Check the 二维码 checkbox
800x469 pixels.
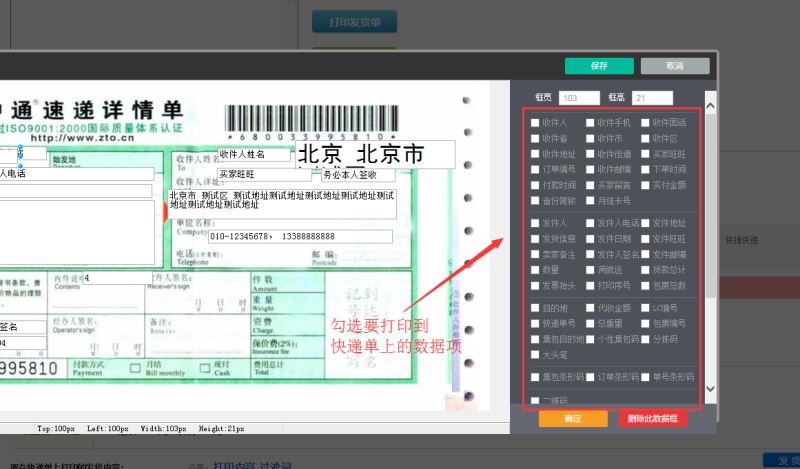(535, 401)
